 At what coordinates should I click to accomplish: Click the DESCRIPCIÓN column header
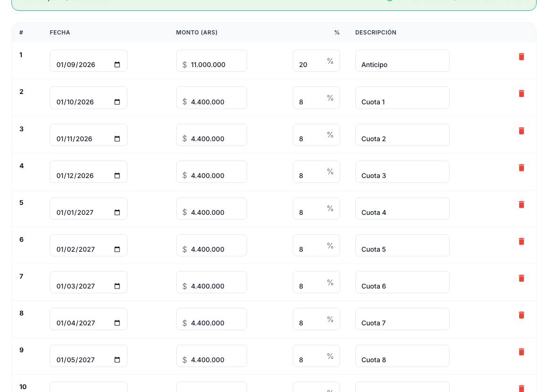[376, 33]
